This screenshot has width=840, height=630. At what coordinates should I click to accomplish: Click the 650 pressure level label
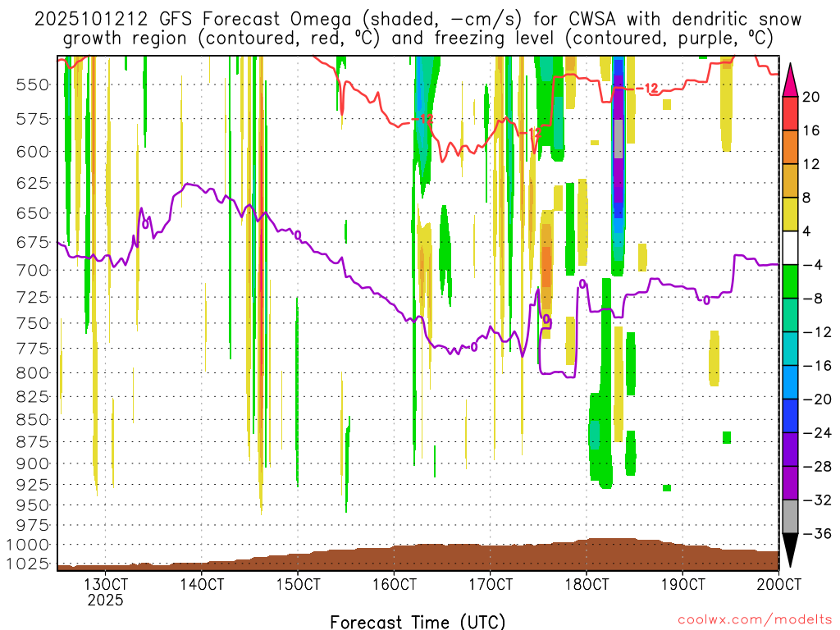coord(33,213)
